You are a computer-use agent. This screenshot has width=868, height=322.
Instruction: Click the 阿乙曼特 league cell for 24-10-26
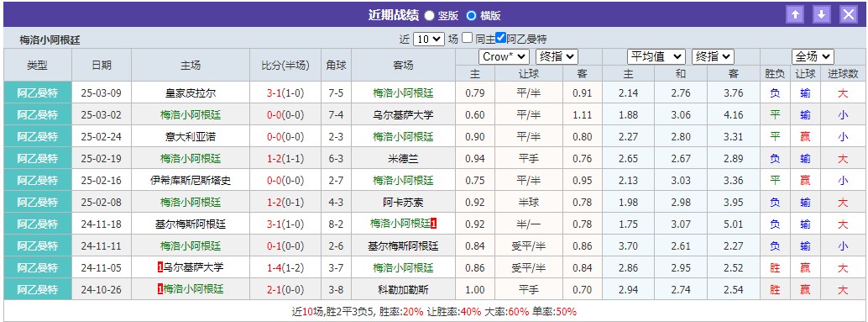38,289
